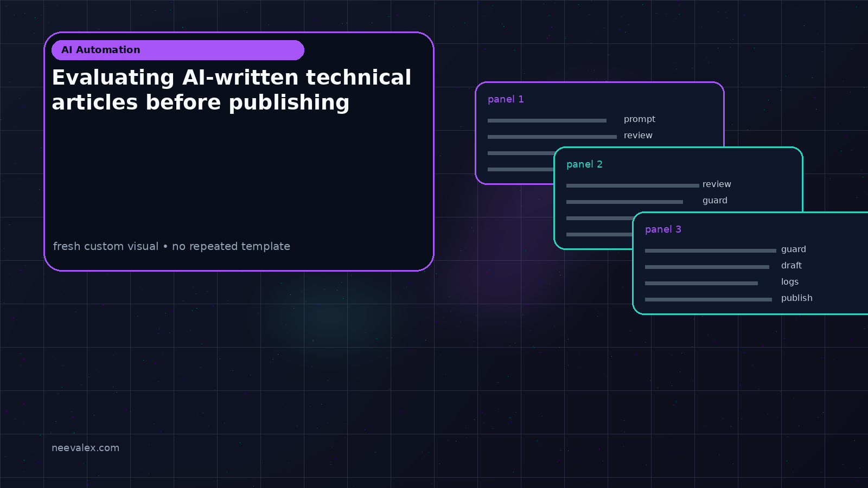Click the AI Automation category badge
Viewport: 868px width, 488px height.
178,50
